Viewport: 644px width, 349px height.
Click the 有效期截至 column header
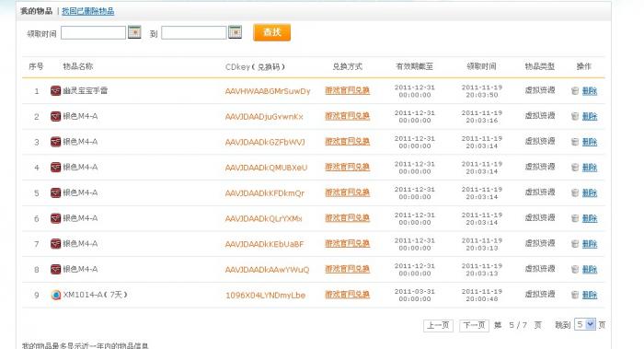click(x=414, y=66)
